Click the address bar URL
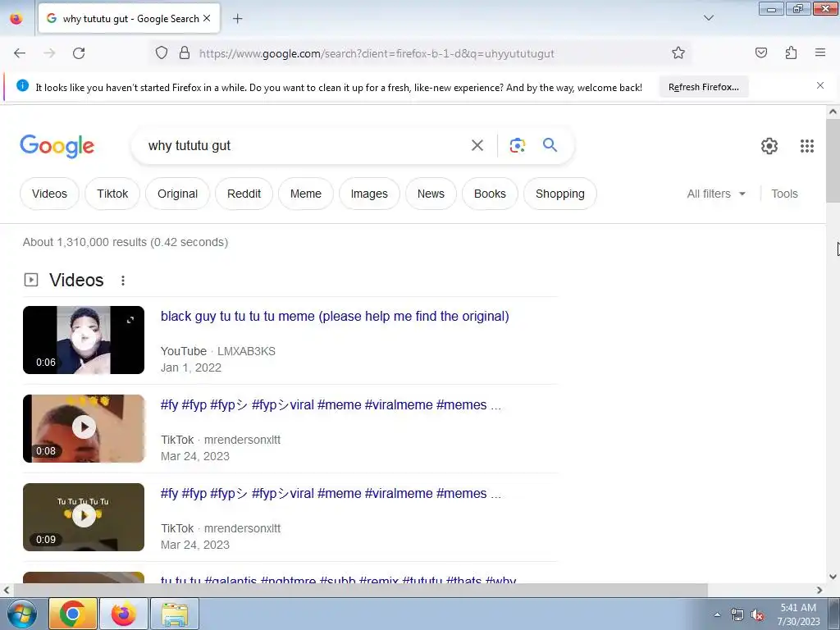 377,53
